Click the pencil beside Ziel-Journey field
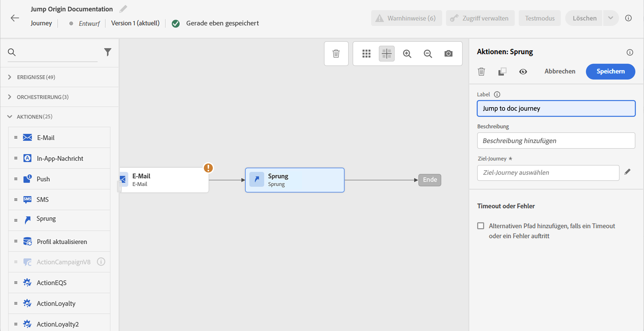 tap(627, 172)
